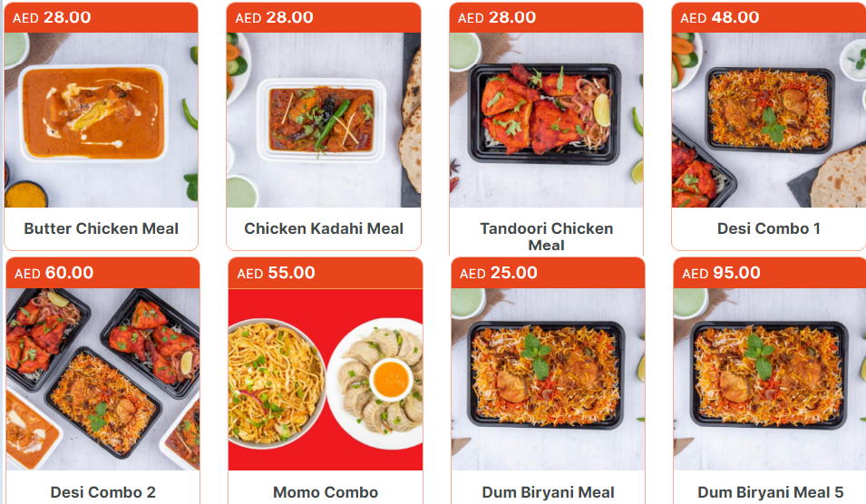The image size is (866, 504).
Task: Select the Desi Combo 1 title
Action: click(769, 228)
